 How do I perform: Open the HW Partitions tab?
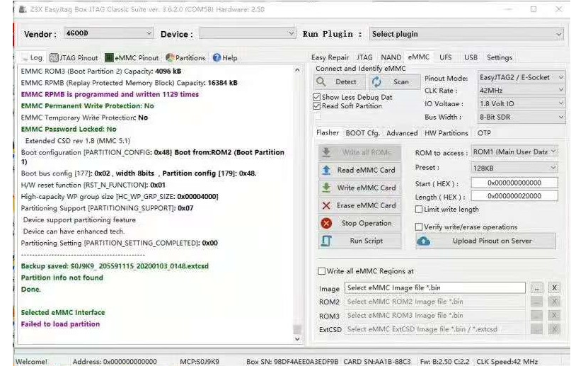click(x=446, y=133)
